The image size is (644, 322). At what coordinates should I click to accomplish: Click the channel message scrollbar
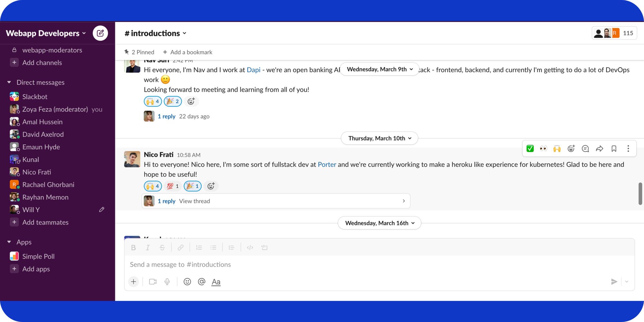point(640,194)
